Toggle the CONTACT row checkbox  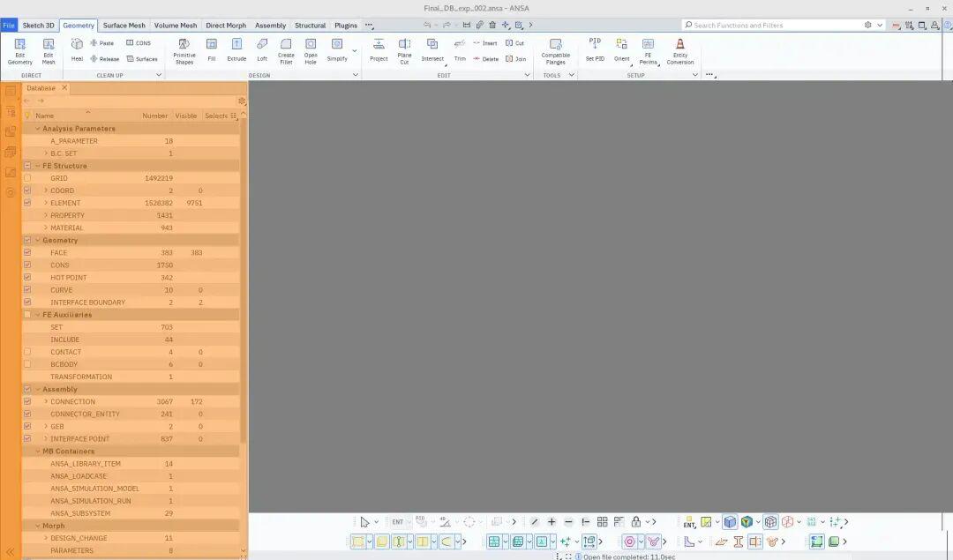pyautogui.click(x=27, y=352)
